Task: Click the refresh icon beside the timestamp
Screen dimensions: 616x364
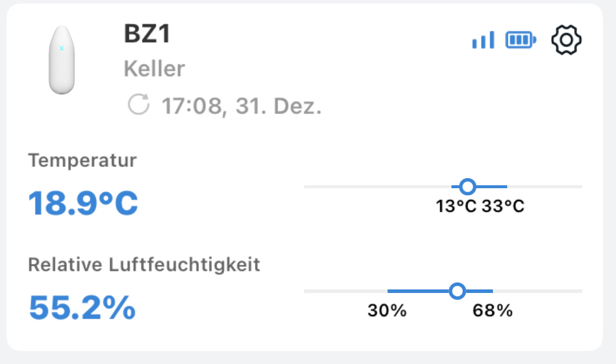Action: (x=138, y=106)
